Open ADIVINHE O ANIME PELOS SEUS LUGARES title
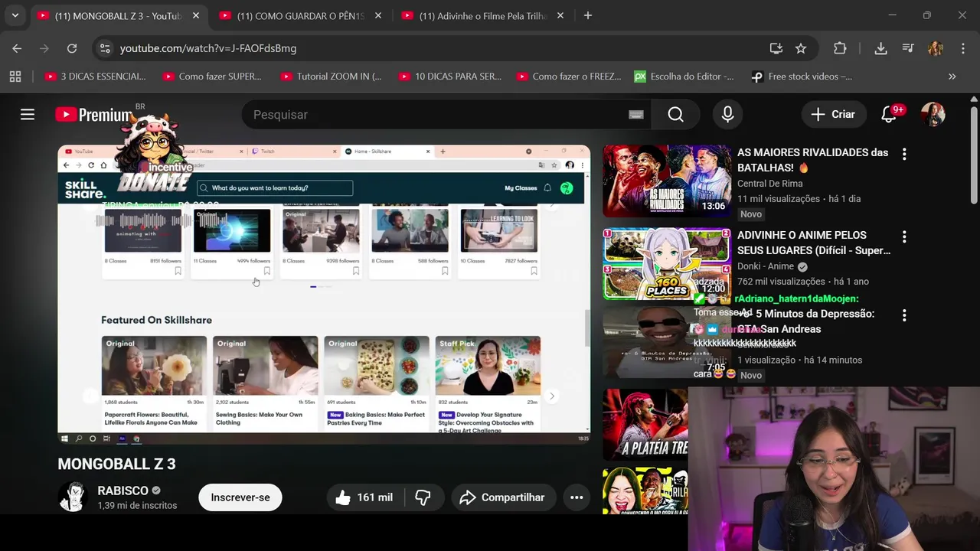Screen dimensions: 980x551 pos(813,243)
